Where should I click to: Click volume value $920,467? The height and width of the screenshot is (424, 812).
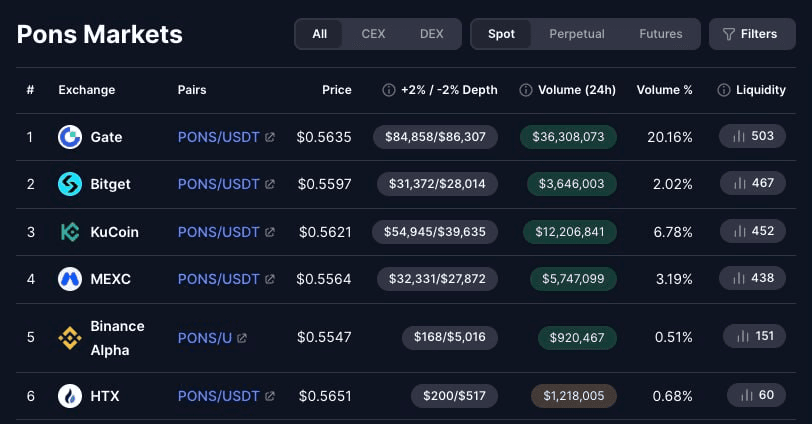point(577,338)
